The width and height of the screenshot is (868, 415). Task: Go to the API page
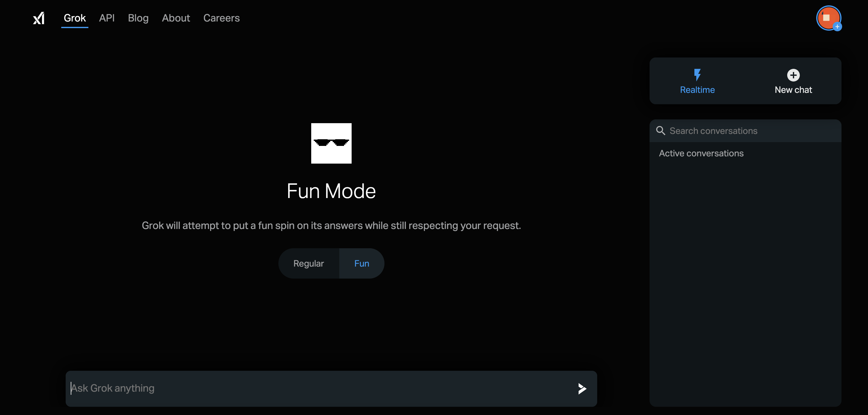pyautogui.click(x=106, y=18)
